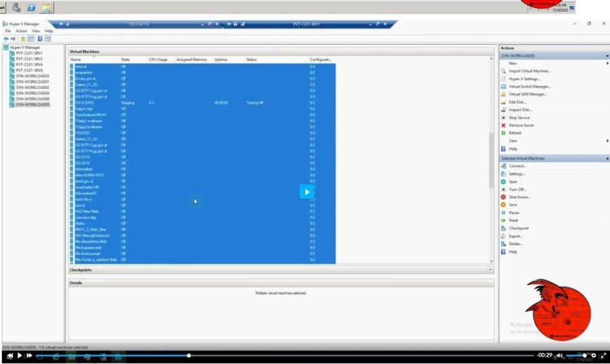The image size is (610, 364).
Task: Open the Action menu
Action: tap(22, 31)
